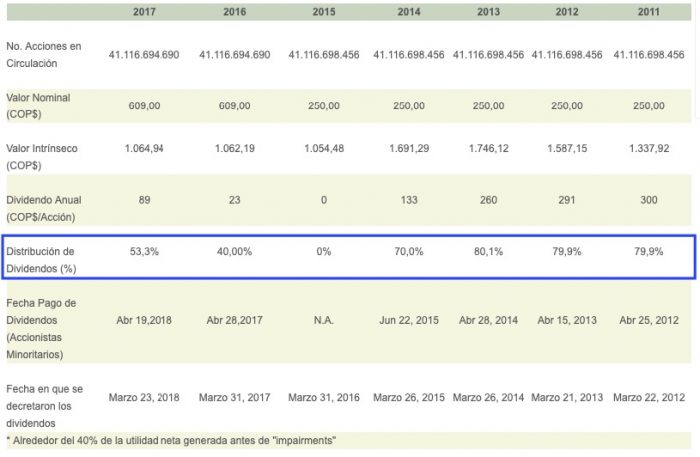
Task: Select the annual dividend value 291
Action: [x=567, y=200]
